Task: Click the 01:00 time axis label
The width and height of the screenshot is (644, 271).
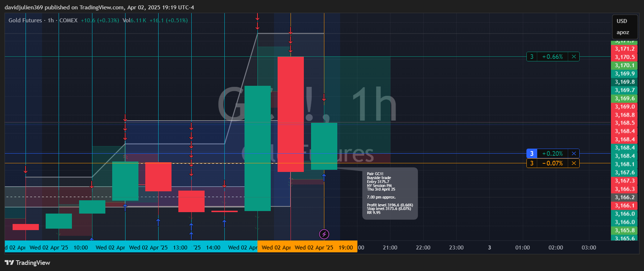Action: point(522,248)
